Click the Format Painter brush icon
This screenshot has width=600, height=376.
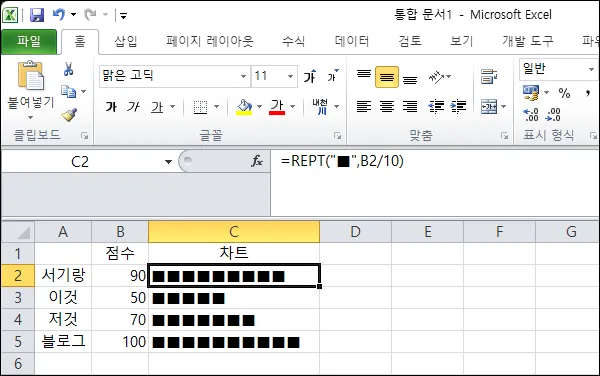tap(69, 114)
